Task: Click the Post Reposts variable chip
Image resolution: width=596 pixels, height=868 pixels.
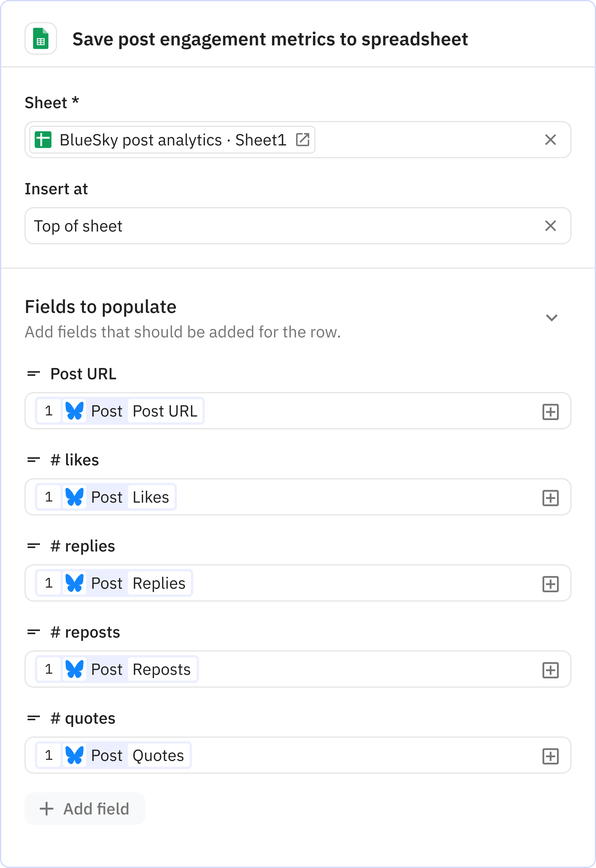Action: 116,669
